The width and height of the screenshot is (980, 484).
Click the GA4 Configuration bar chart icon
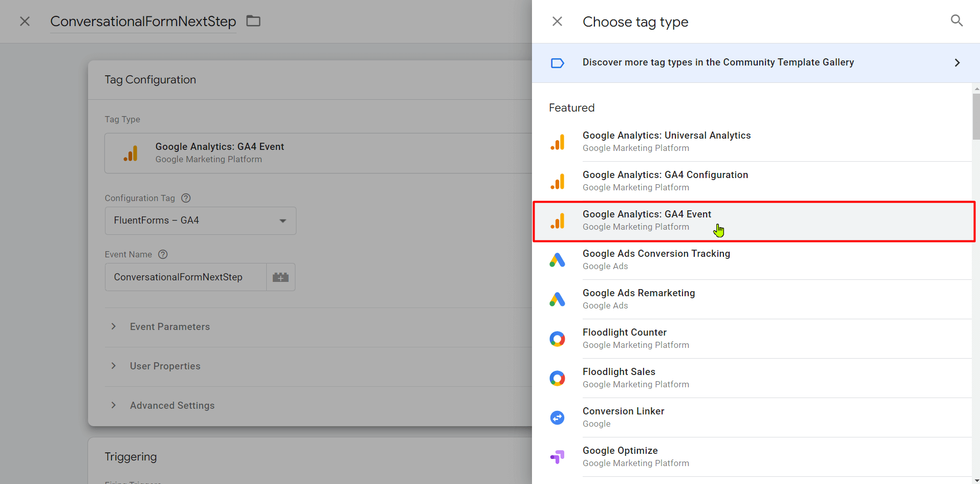pos(557,181)
